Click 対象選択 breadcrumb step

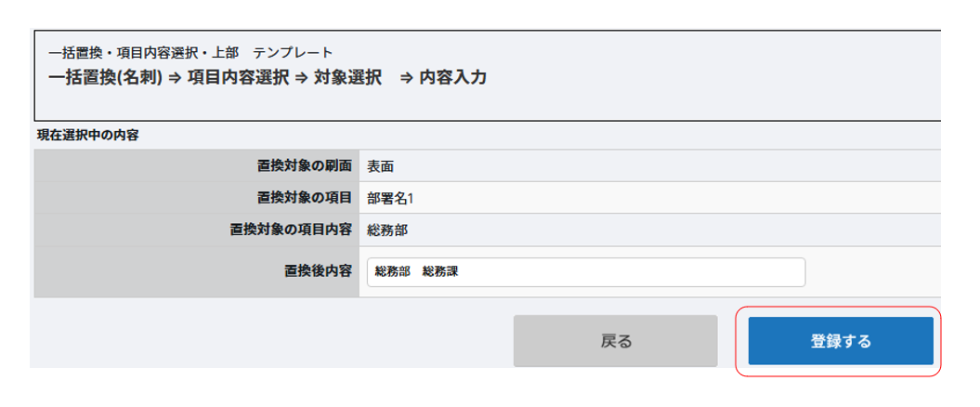tap(347, 77)
